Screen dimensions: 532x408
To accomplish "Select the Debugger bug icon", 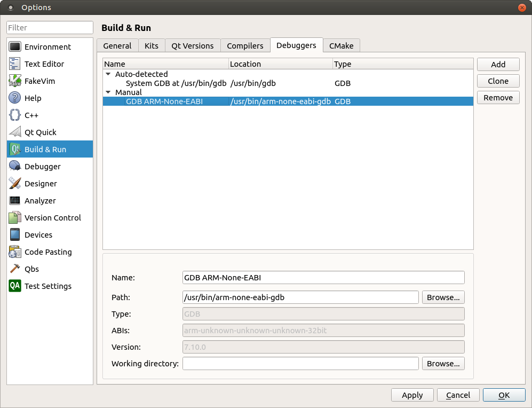I will click(15, 167).
